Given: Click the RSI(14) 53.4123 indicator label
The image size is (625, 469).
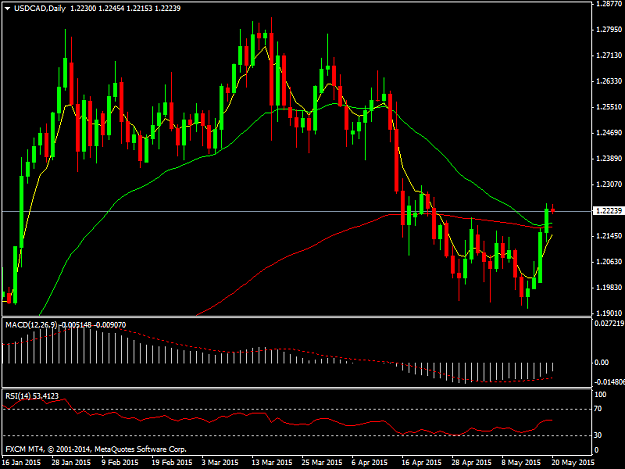Looking at the screenshot, I should pyautogui.click(x=32, y=396).
